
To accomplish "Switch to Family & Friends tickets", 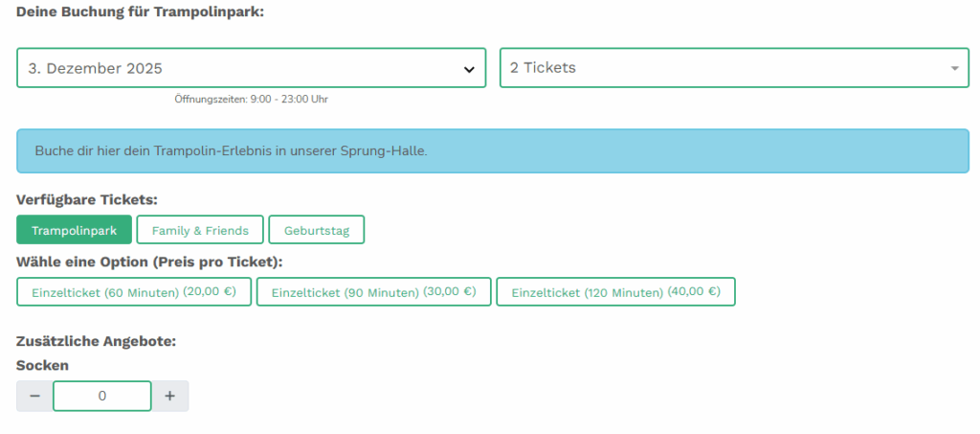I will pyautogui.click(x=200, y=230).
